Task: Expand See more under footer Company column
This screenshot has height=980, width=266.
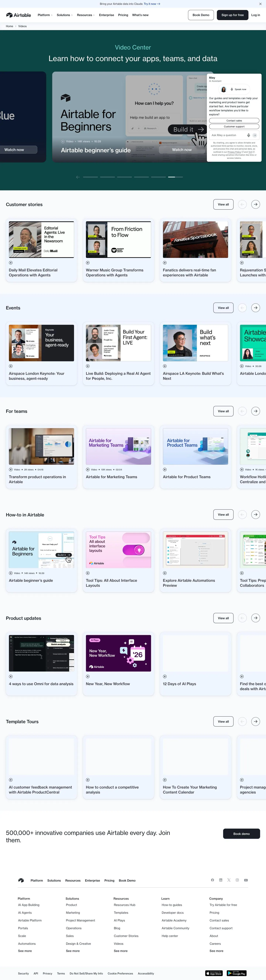Action: click(216, 951)
